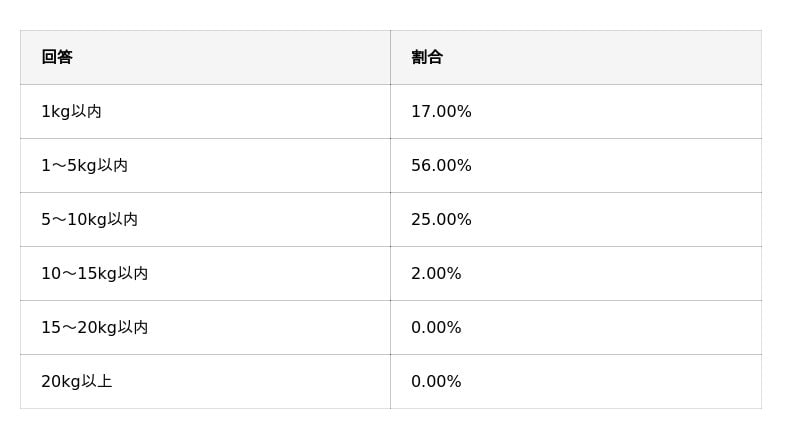Select the 1〜5kg以内 answer cell
Viewport: 800px width, 439px height.
point(84,165)
